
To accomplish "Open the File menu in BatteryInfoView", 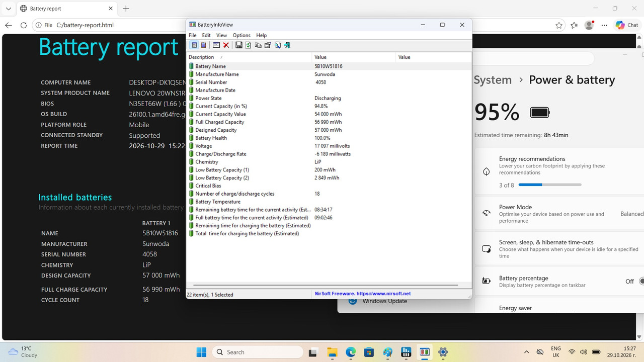I will point(193,35).
